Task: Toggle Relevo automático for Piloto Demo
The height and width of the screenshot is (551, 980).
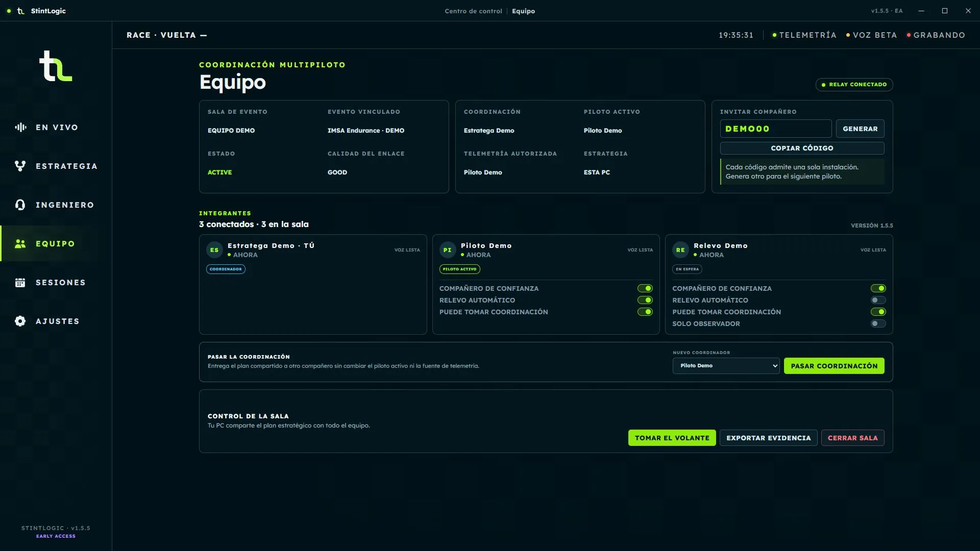Action: (x=645, y=300)
